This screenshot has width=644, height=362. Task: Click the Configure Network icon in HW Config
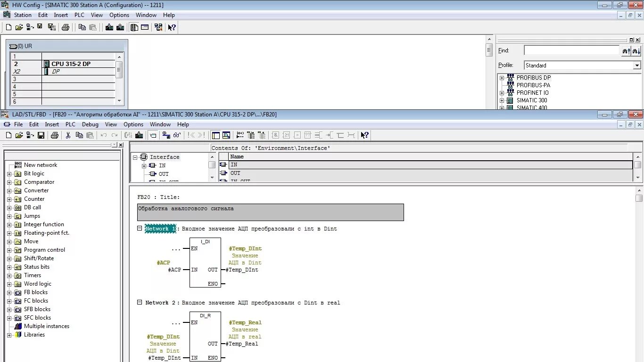158,27
